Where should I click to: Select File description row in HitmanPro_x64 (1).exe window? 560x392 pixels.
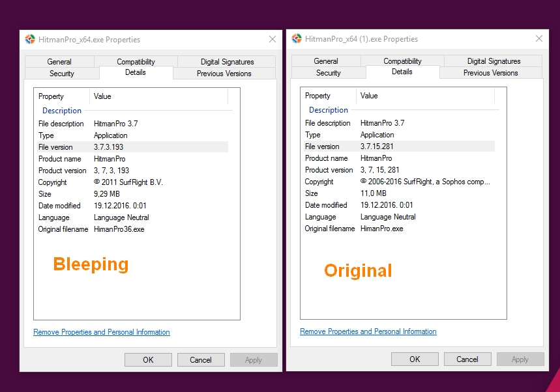pos(399,123)
